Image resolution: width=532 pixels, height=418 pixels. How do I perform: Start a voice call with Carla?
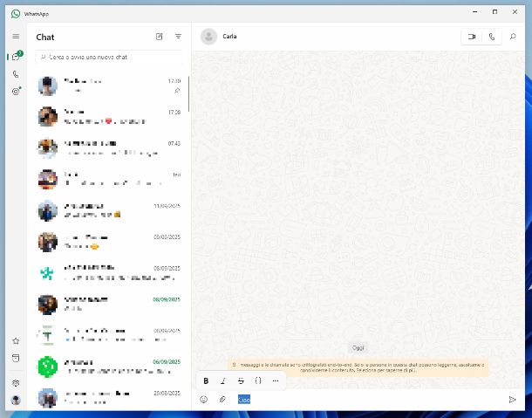493,37
